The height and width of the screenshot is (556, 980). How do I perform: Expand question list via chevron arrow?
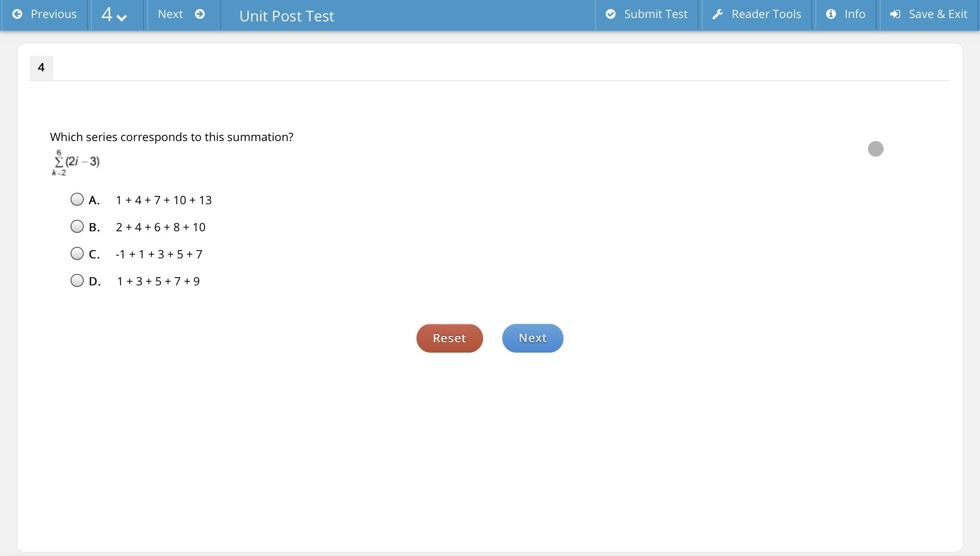122,17
